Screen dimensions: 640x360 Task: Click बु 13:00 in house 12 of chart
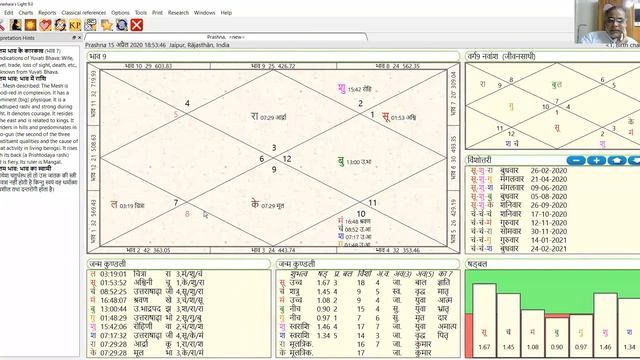pyautogui.click(x=354, y=162)
